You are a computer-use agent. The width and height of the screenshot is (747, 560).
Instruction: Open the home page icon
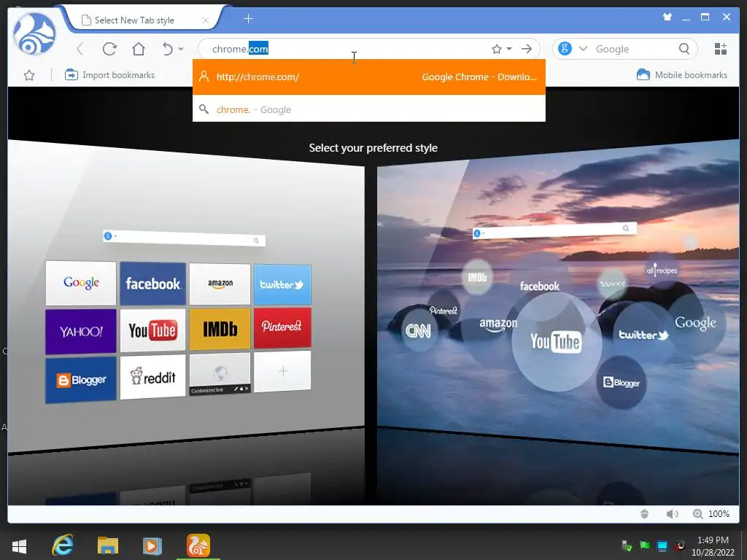[x=139, y=49]
